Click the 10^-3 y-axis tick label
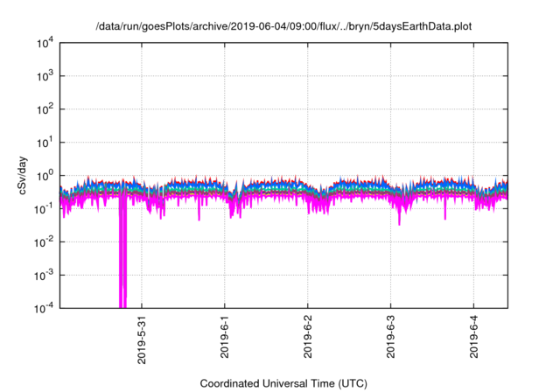 click(x=44, y=276)
